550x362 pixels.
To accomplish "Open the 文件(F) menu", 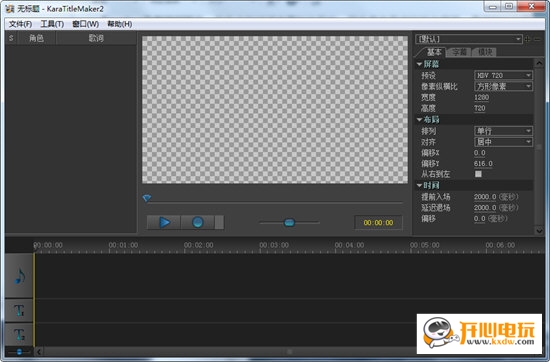I will (20, 24).
